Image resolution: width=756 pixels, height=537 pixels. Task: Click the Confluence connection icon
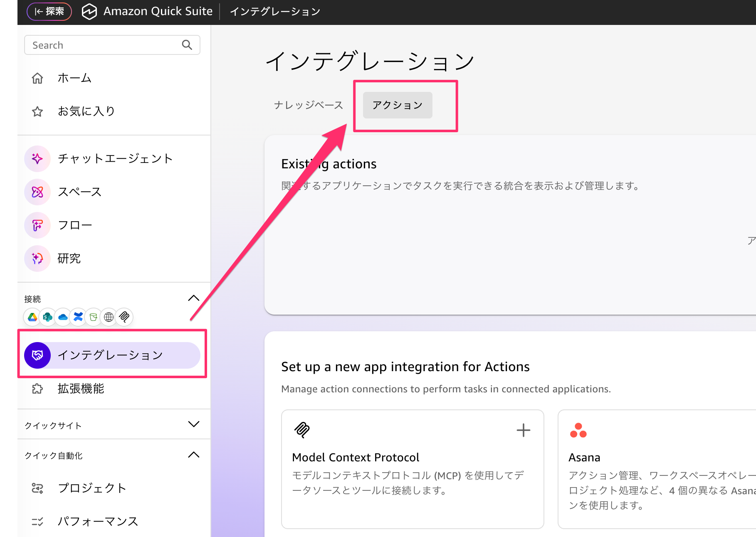[78, 317]
